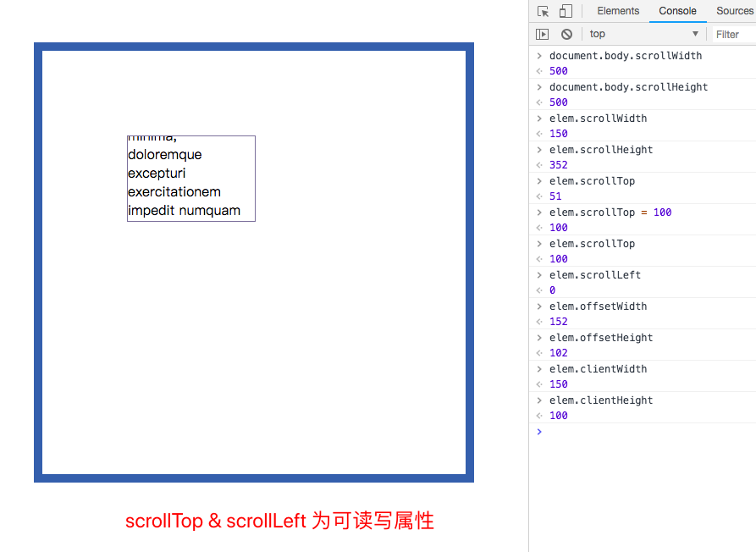Switch to the Elements tab
Image resolution: width=756 pixels, height=552 pixels.
pos(618,11)
